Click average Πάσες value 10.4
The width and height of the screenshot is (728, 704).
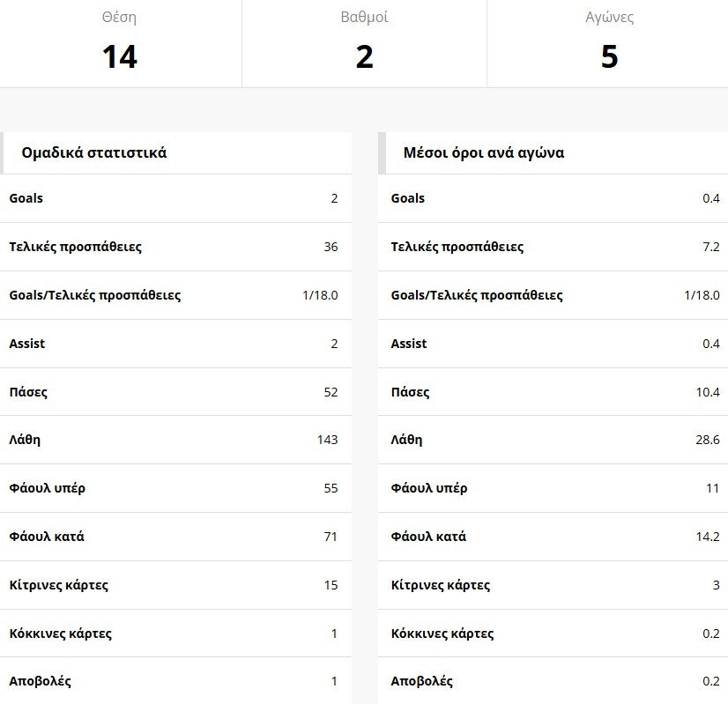point(708,392)
